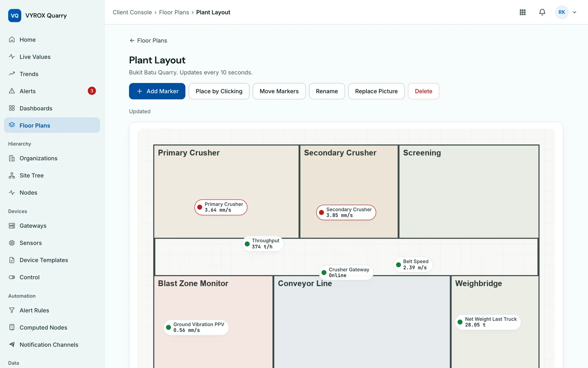Select the Ground Vibration PPV marker
The width and height of the screenshot is (588, 368).
pyautogui.click(x=196, y=328)
